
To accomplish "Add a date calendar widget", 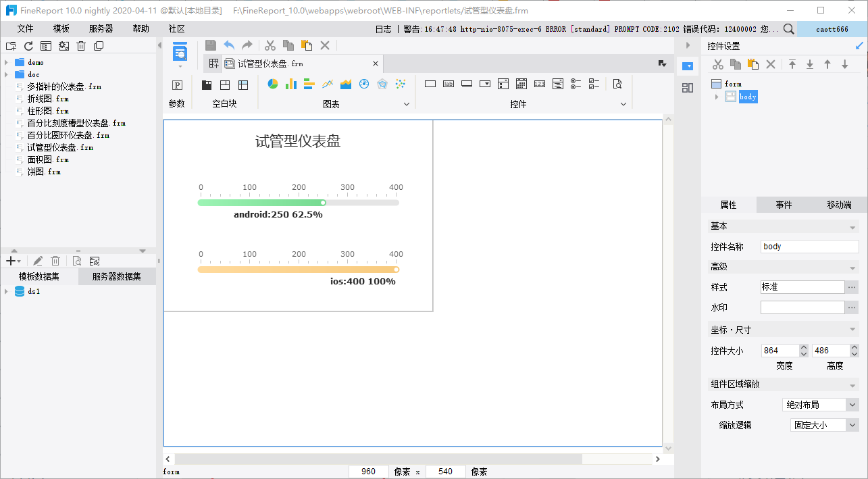I will pos(521,84).
